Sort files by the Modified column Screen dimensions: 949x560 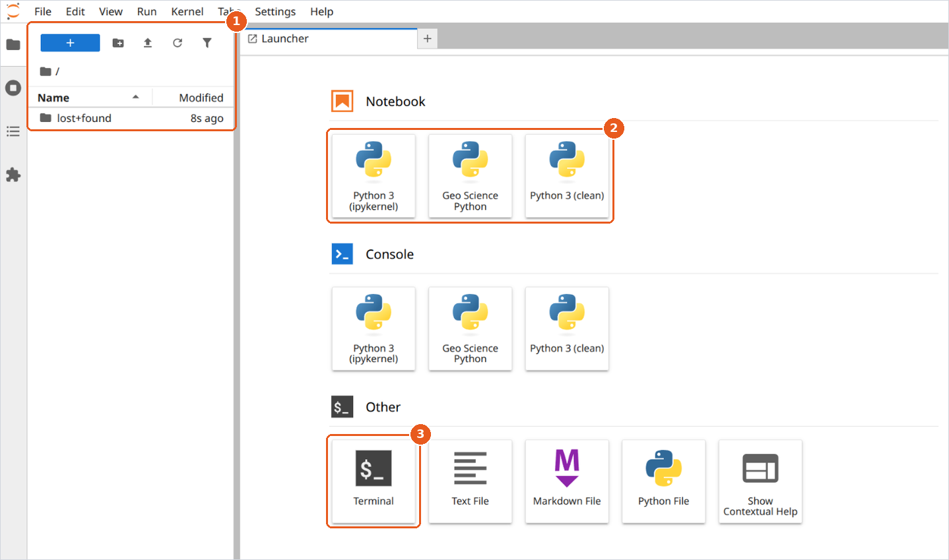tap(193, 98)
